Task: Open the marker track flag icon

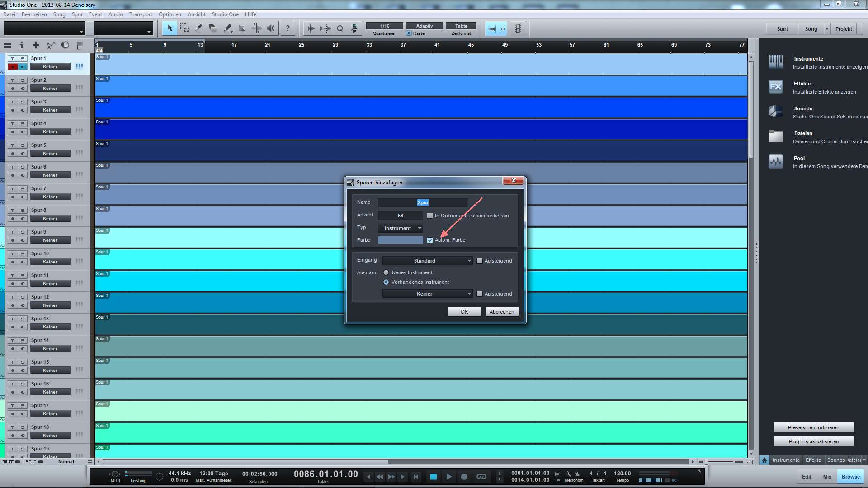Action: [x=80, y=45]
